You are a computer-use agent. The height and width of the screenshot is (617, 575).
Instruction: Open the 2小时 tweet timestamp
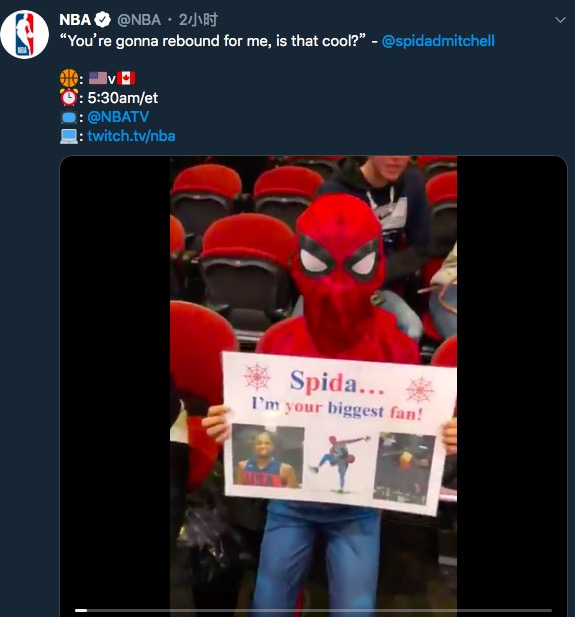[198, 20]
